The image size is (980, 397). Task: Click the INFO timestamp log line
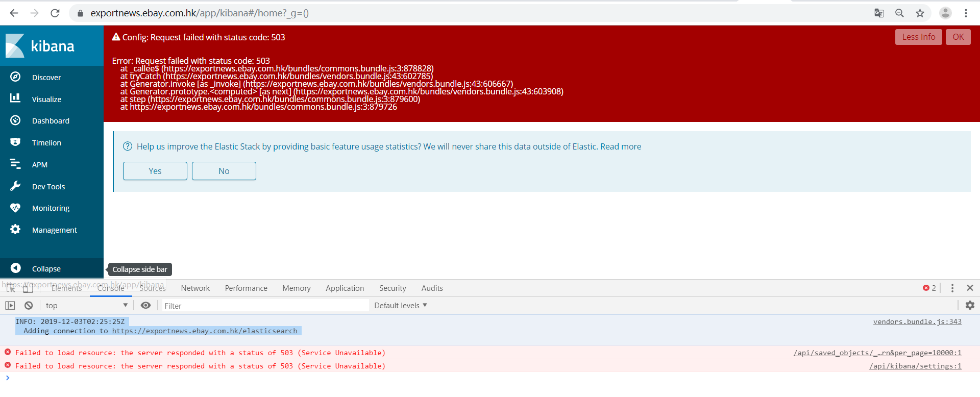(x=70, y=321)
